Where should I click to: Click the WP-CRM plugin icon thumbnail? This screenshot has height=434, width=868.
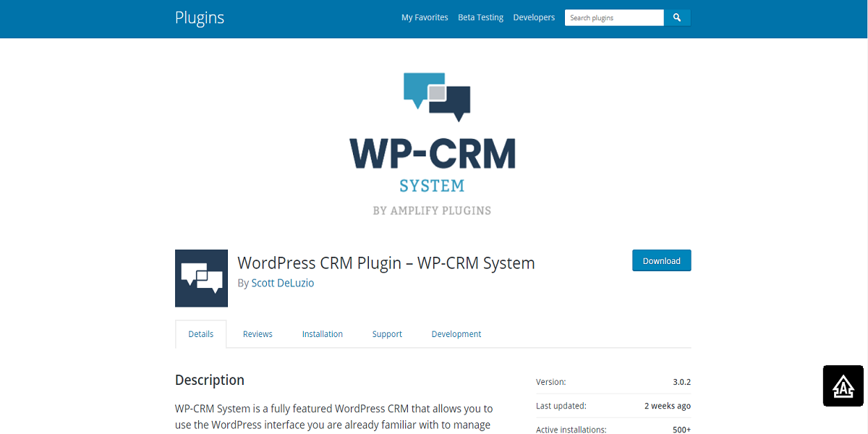pyautogui.click(x=201, y=278)
